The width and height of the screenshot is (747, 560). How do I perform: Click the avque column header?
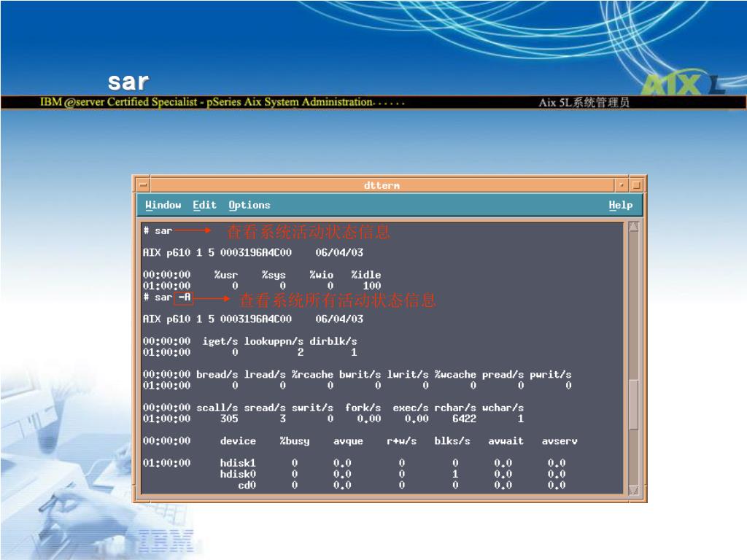coord(348,441)
